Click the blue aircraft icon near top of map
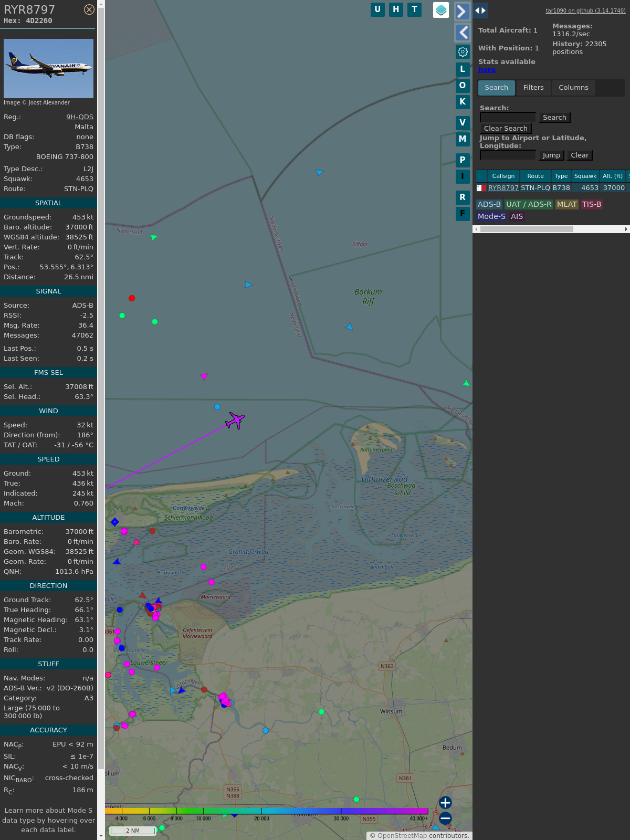 coord(319,172)
